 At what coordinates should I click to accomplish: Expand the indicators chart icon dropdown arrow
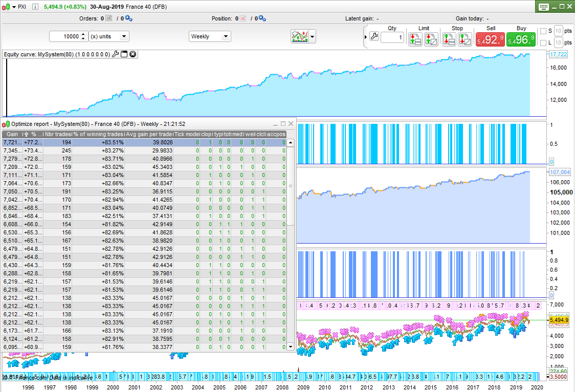313,36
